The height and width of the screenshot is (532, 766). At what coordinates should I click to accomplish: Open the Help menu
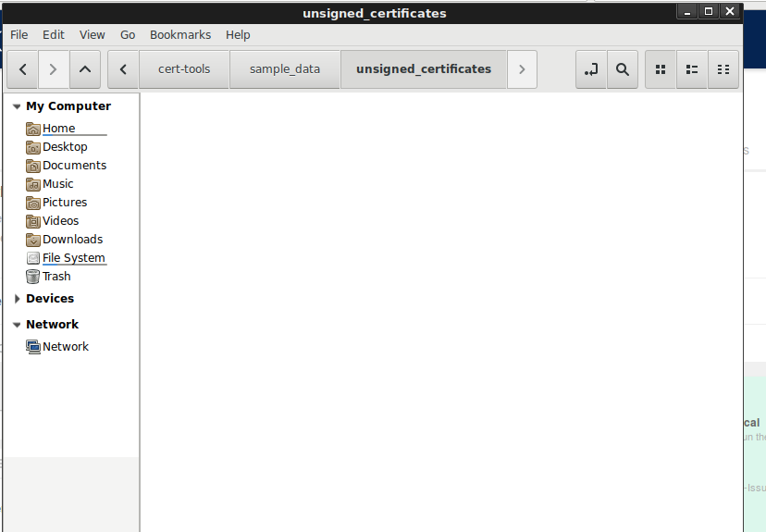coord(238,35)
